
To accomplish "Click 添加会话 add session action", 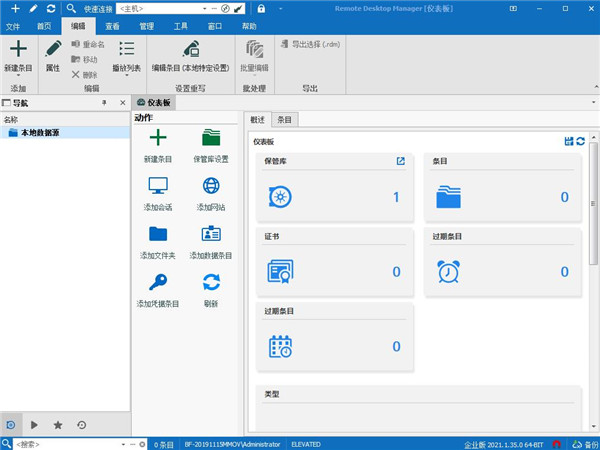I will (158, 194).
